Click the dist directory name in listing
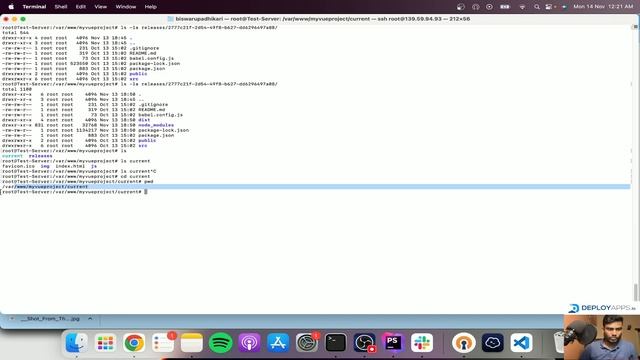 [x=144, y=120]
